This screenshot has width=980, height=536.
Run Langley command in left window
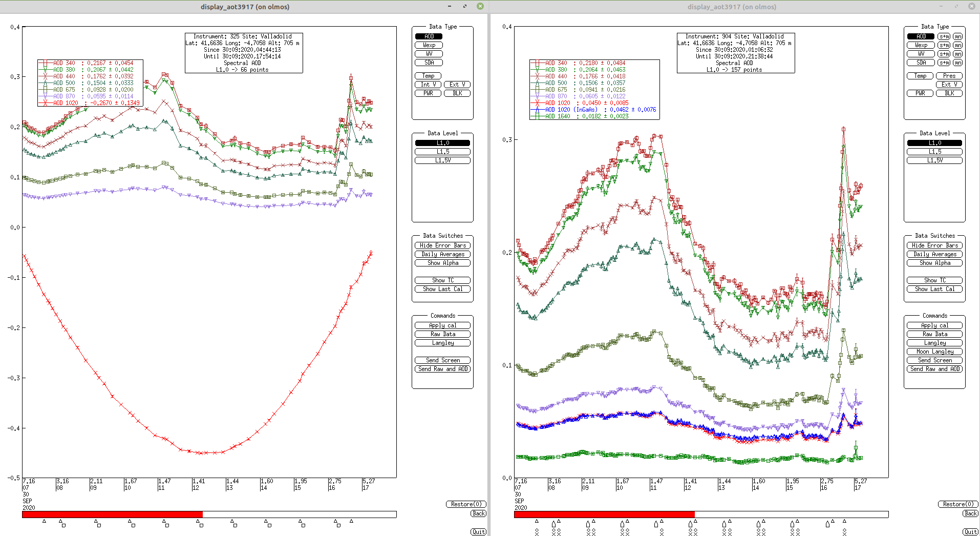(442, 343)
